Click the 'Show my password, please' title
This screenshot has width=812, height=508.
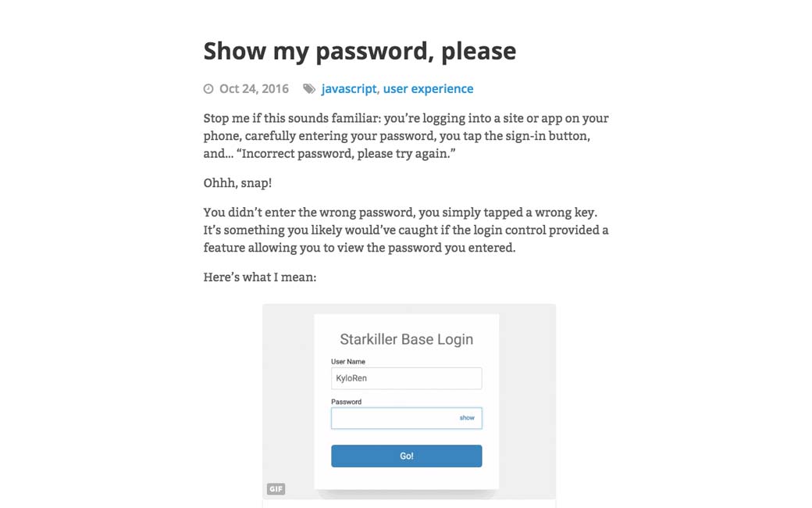coord(359,51)
